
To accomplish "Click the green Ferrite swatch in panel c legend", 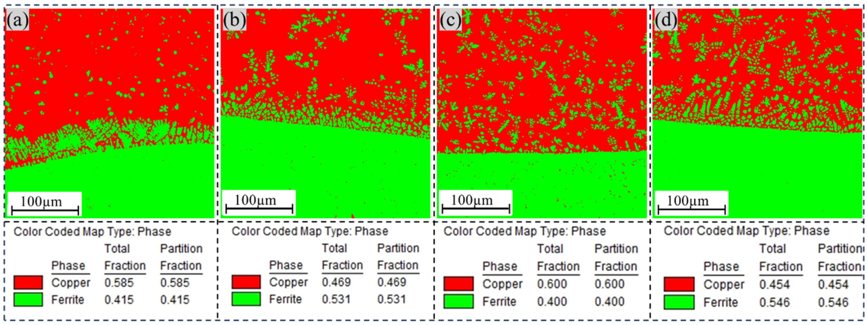I will [458, 301].
